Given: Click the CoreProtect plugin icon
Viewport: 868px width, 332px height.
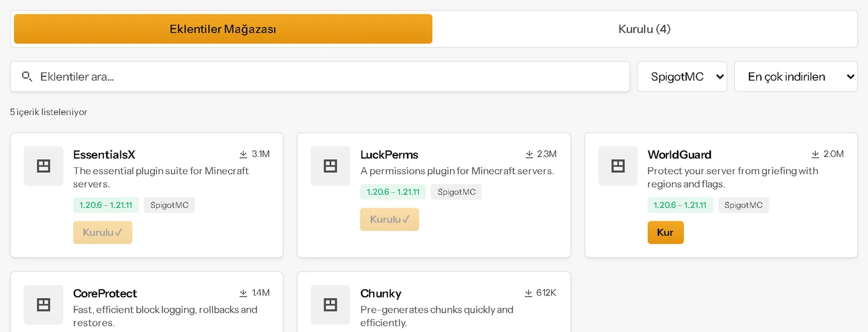Looking at the screenshot, I should [x=43, y=305].
